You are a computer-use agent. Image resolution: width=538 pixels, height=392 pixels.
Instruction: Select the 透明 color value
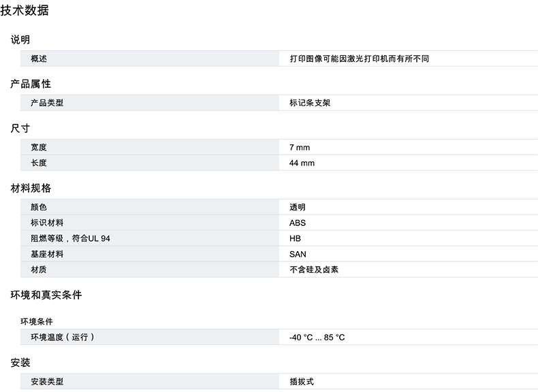point(298,207)
